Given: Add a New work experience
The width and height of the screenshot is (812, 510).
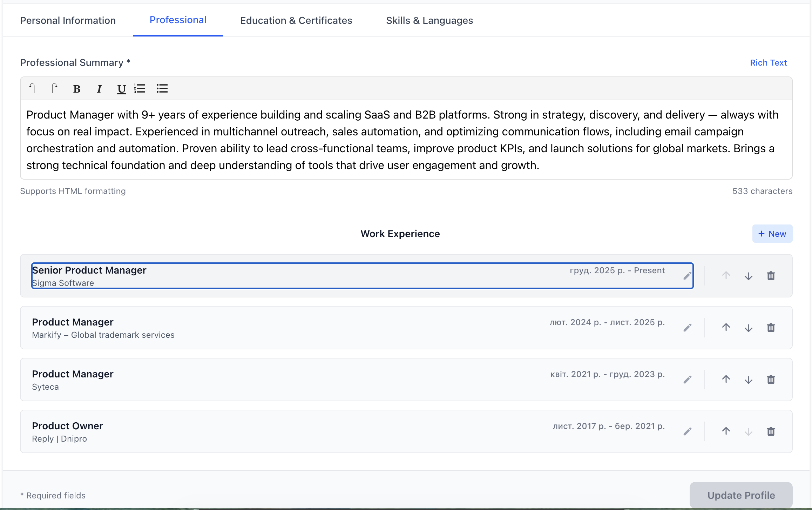Looking at the screenshot, I should click(772, 234).
